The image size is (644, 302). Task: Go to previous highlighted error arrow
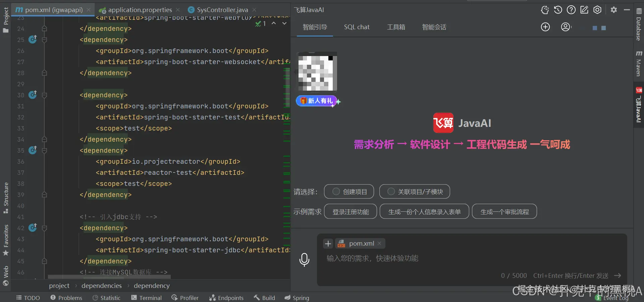click(274, 23)
